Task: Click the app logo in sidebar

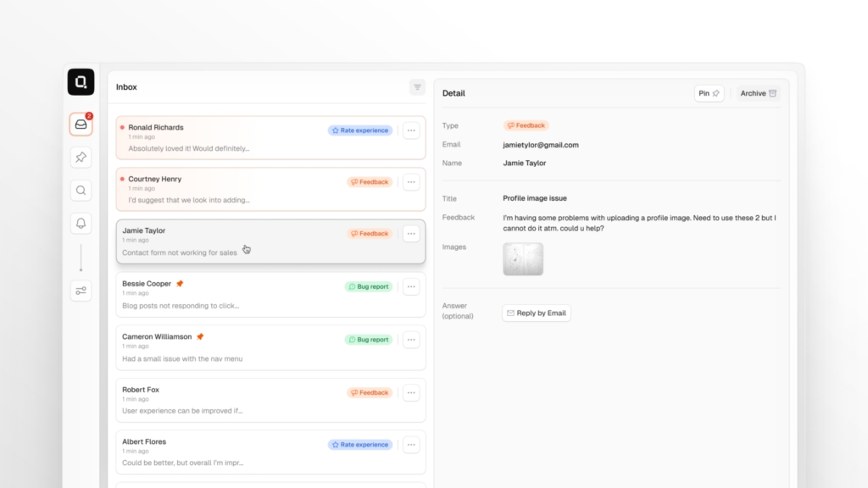Action: [x=81, y=82]
